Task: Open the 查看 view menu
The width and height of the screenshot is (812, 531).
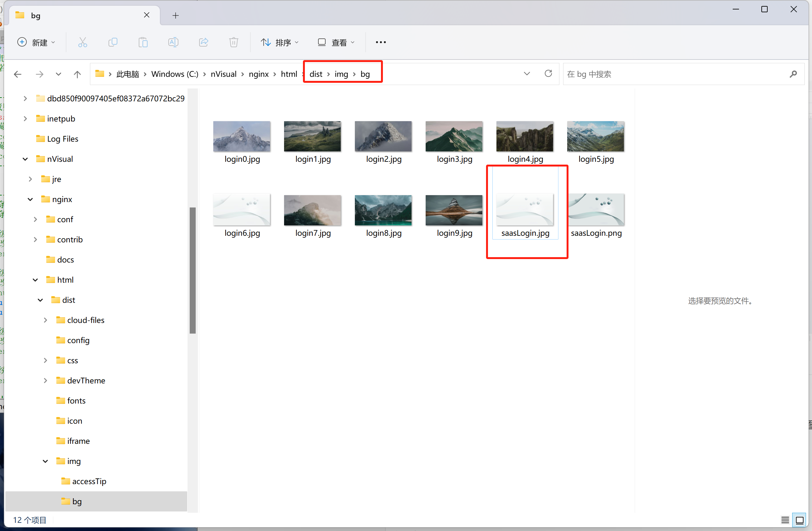Action: pos(336,42)
